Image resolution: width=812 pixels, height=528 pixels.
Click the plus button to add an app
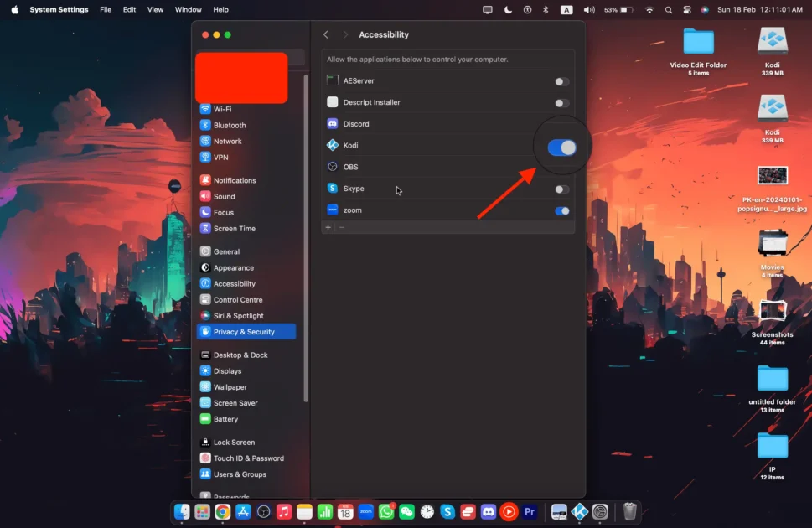point(328,227)
